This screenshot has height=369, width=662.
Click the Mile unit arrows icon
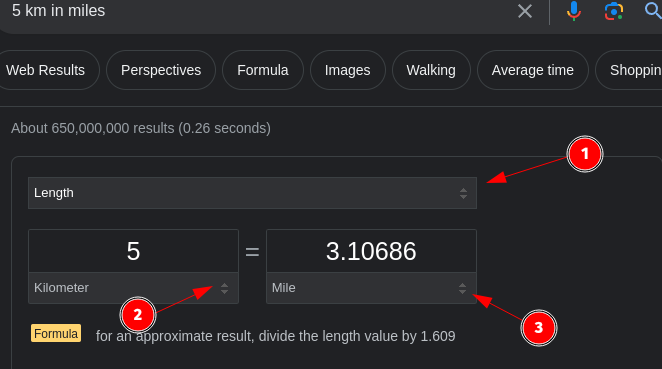462,288
